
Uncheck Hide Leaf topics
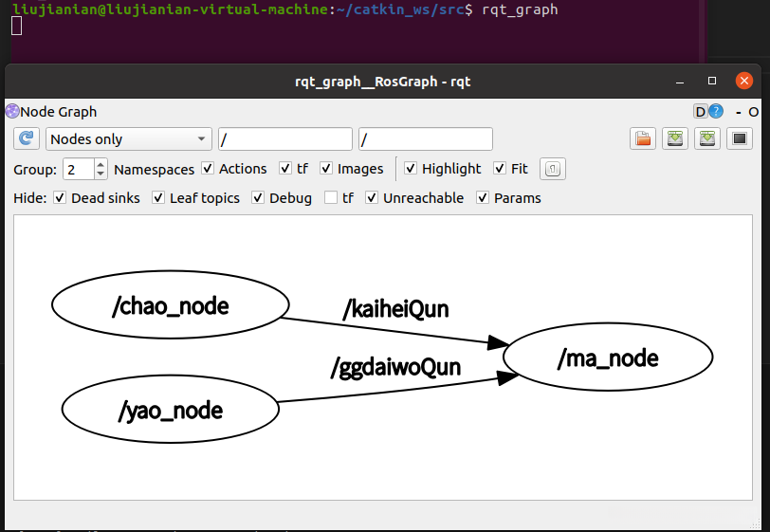pos(158,198)
